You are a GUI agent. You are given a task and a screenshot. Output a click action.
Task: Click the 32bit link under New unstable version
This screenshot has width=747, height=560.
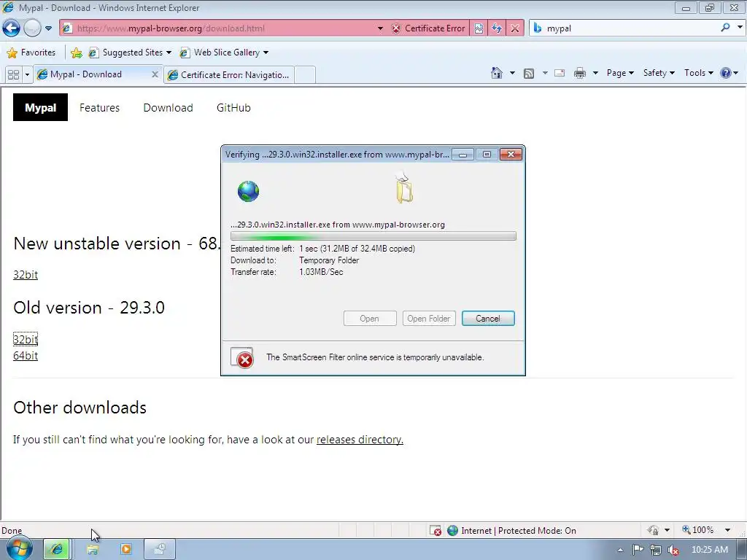[26, 275]
